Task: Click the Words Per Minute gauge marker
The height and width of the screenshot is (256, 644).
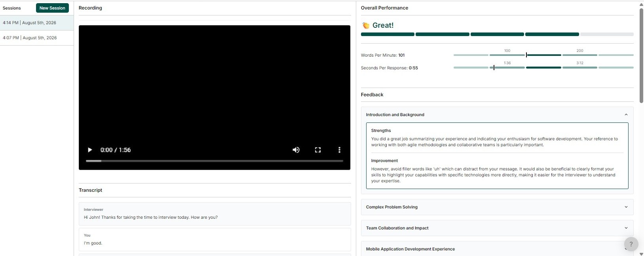Action: coord(526,55)
